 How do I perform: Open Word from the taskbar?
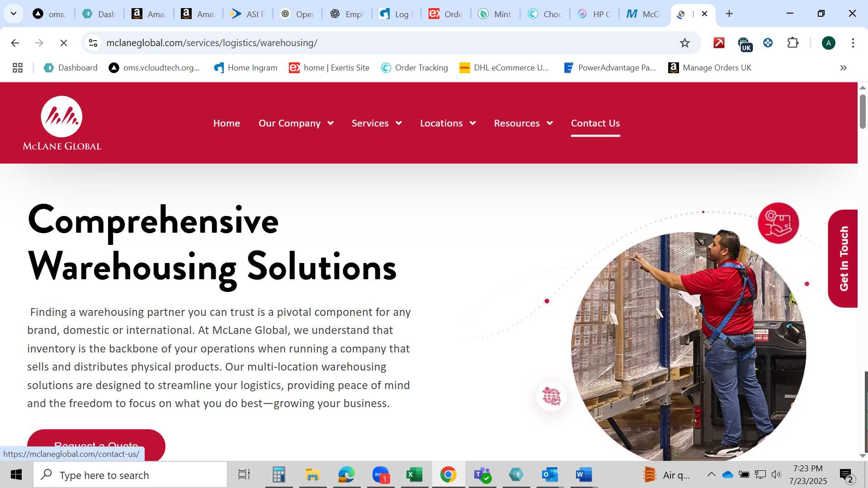584,475
